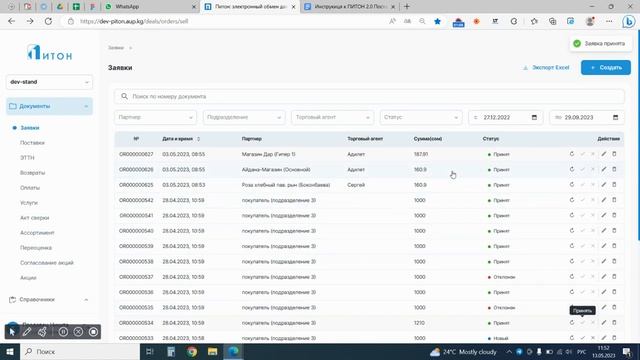
Task: Open File Explorer from the taskbar
Action: pyautogui.click(x=212, y=351)
